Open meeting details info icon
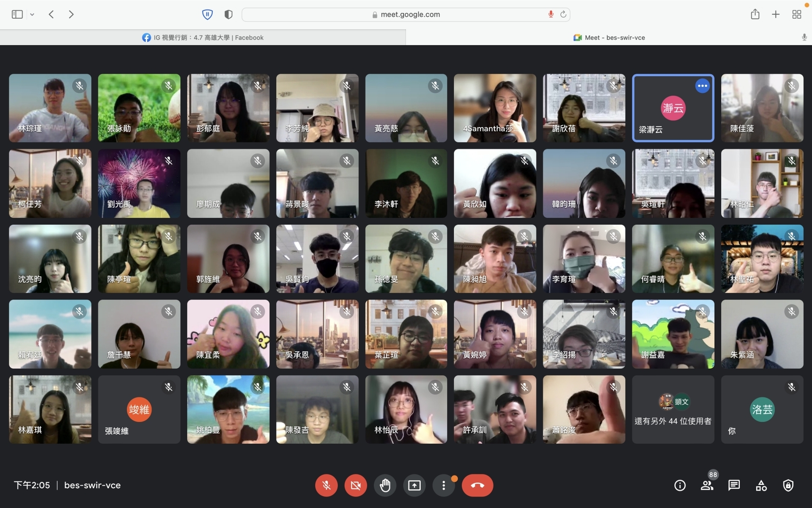812x508 pixels. pyautogui.click(x=680, y=485)
